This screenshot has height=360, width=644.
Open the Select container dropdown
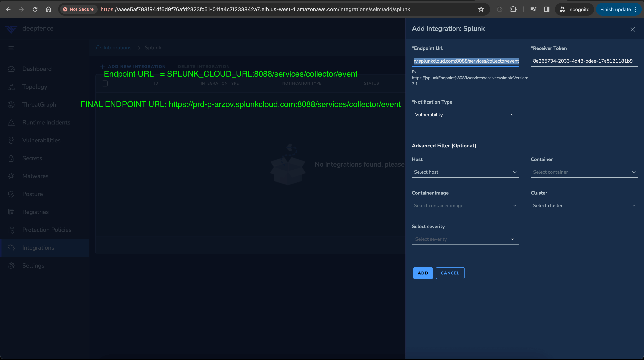point(584,172)
